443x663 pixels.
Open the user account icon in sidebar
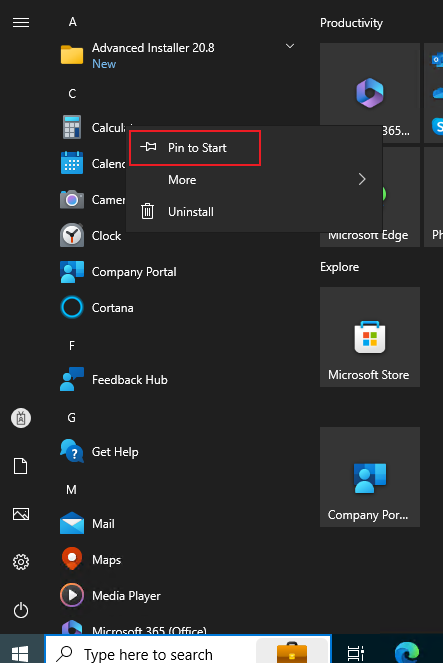(21, 418)
